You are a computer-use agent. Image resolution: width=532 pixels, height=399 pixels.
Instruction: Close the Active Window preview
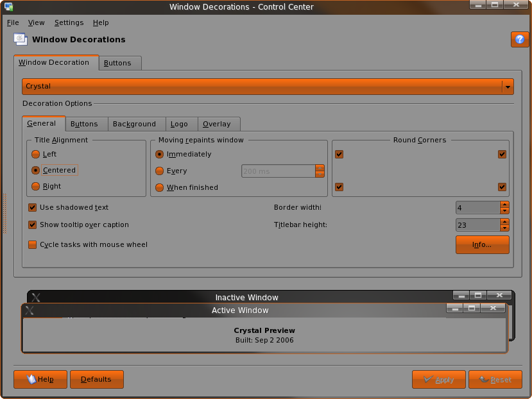click(493, 308)
